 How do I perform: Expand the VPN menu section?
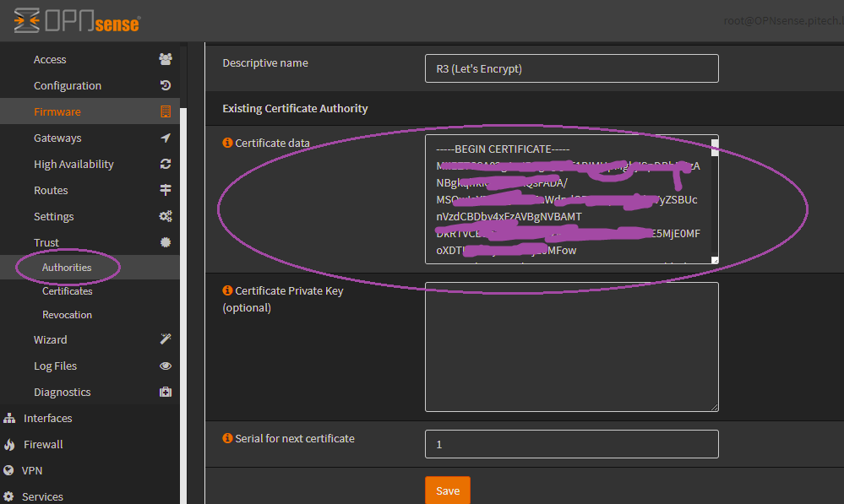coord(32,470)
